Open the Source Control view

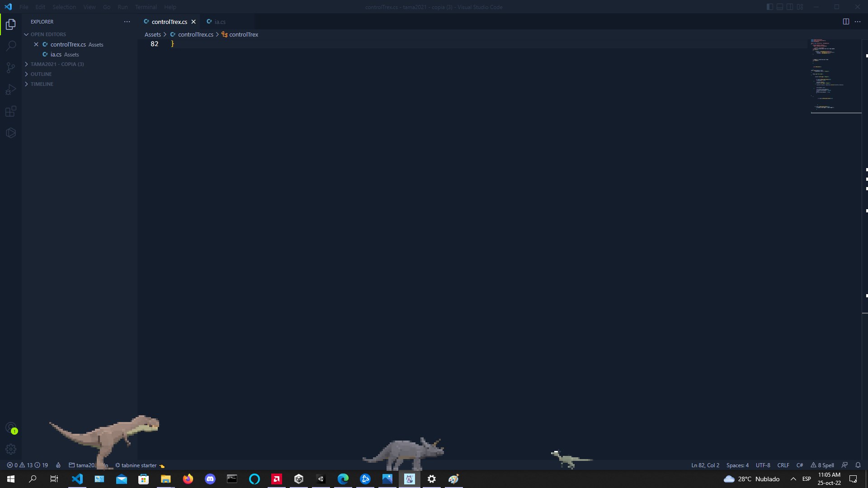pos(11,68)
